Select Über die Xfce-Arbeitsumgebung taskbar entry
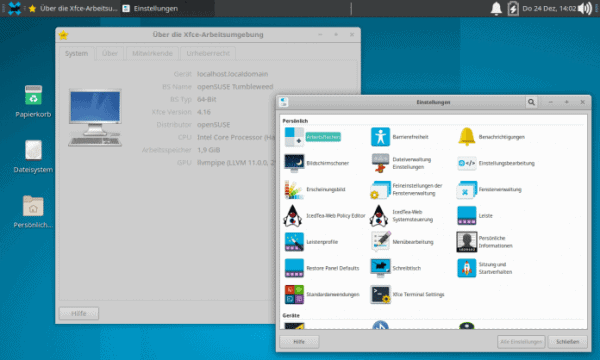Screen dimensions: 600x360 point(73,8)
